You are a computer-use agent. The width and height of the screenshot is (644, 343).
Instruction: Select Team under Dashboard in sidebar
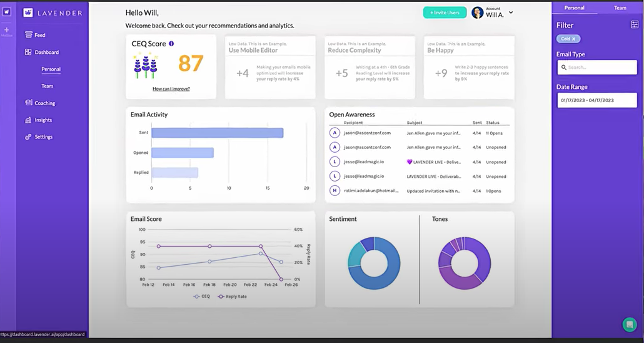pyautogui.click(x=48, y=86)
